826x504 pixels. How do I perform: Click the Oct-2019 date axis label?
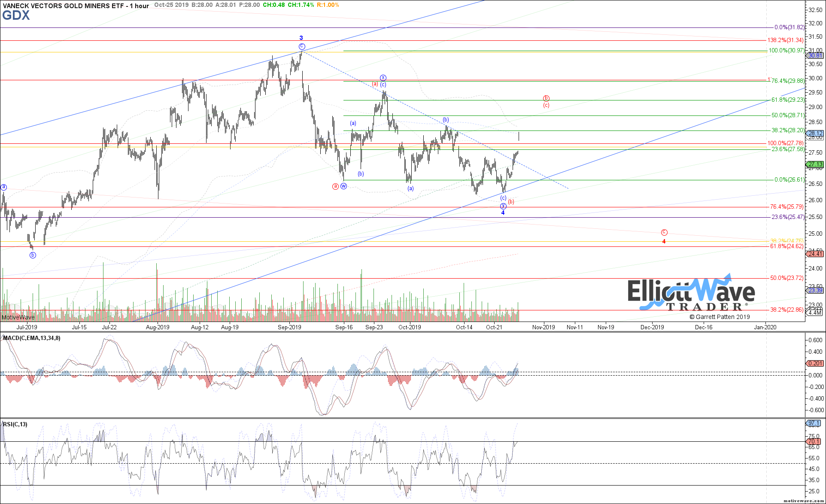tap(410, 327)
